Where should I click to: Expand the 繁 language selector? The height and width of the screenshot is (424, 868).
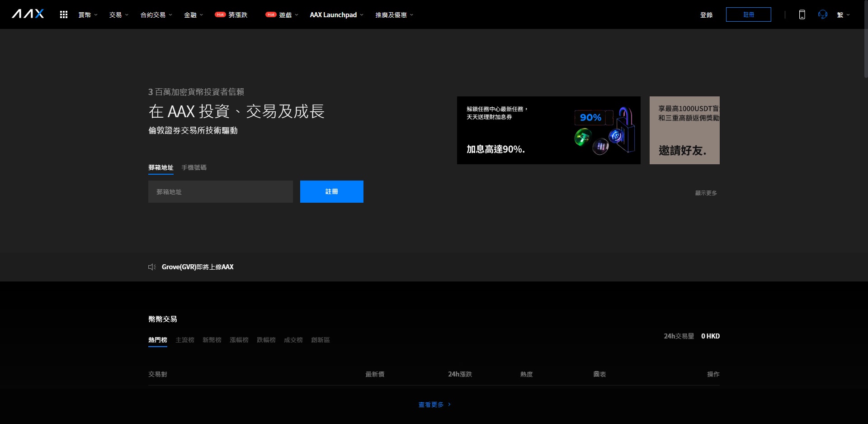843,14
